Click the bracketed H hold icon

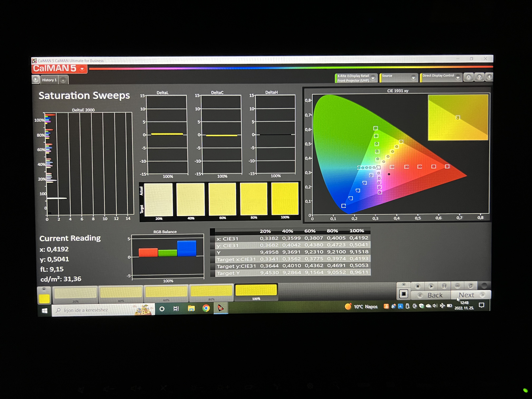click(x=444, y=286)
